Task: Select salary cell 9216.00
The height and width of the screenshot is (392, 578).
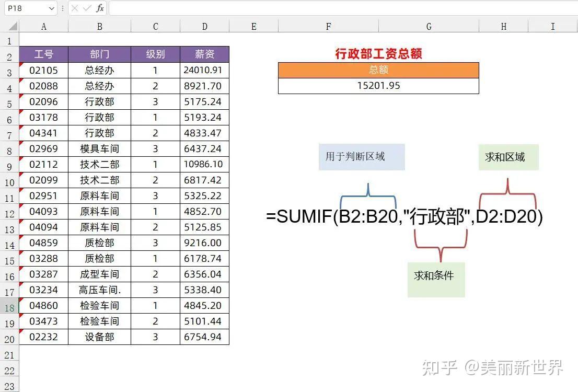Action: click(204, 243)
